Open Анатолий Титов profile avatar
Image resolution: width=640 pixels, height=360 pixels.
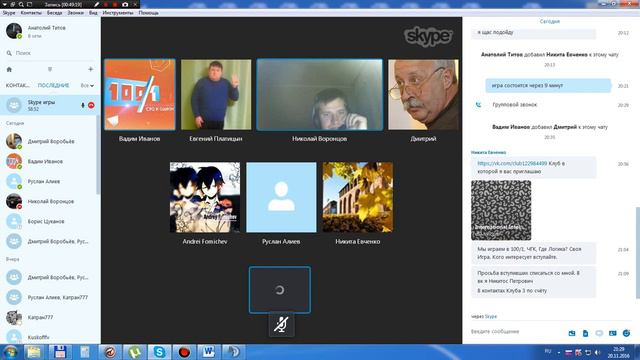click(x=14, y=31)
